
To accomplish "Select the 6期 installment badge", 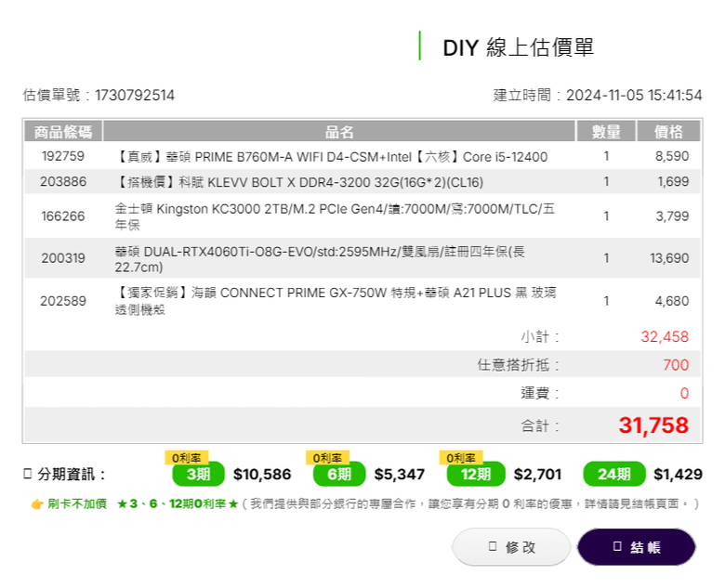I will (x=339, y=474).
